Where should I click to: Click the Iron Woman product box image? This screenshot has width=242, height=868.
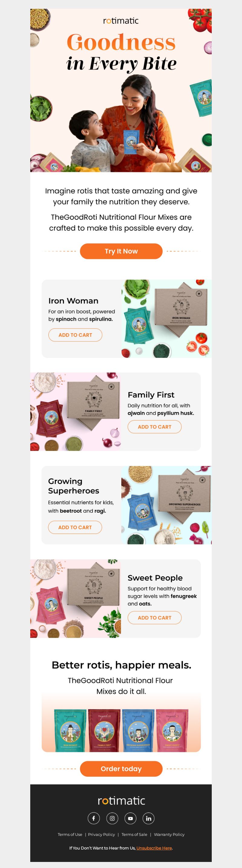(166, 318)
